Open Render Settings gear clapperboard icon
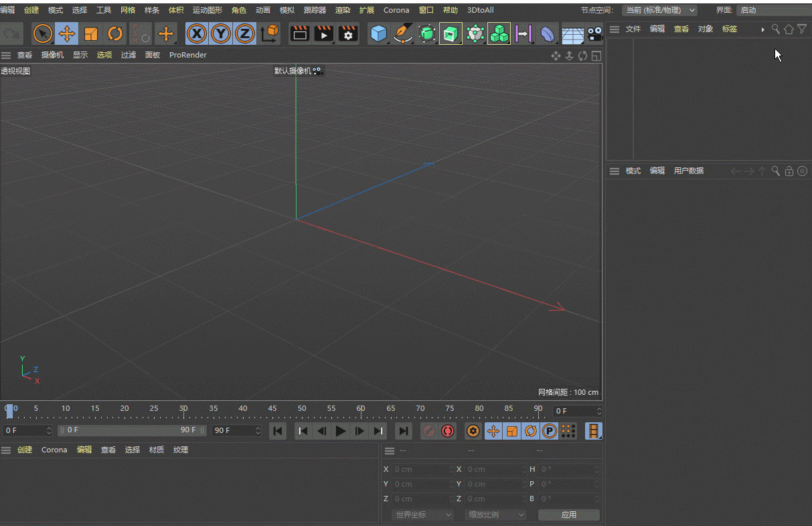 click(x=348, y=33)
